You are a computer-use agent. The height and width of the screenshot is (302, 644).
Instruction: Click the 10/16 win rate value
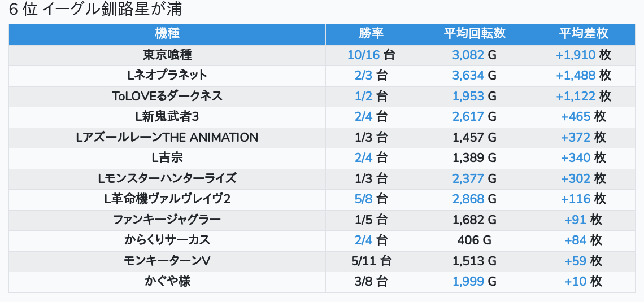[363, 55]
